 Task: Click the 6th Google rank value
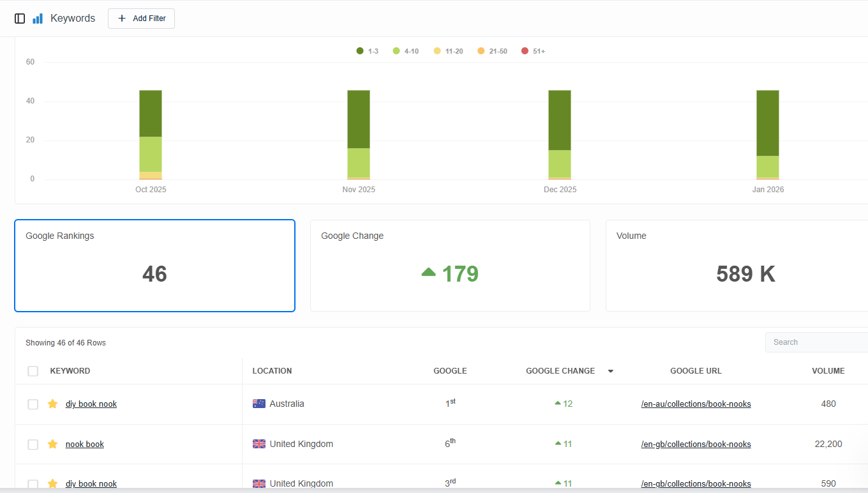(451, 443)
